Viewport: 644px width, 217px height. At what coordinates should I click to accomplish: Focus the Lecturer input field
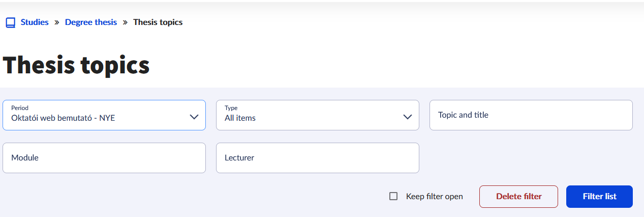point(318,158)
